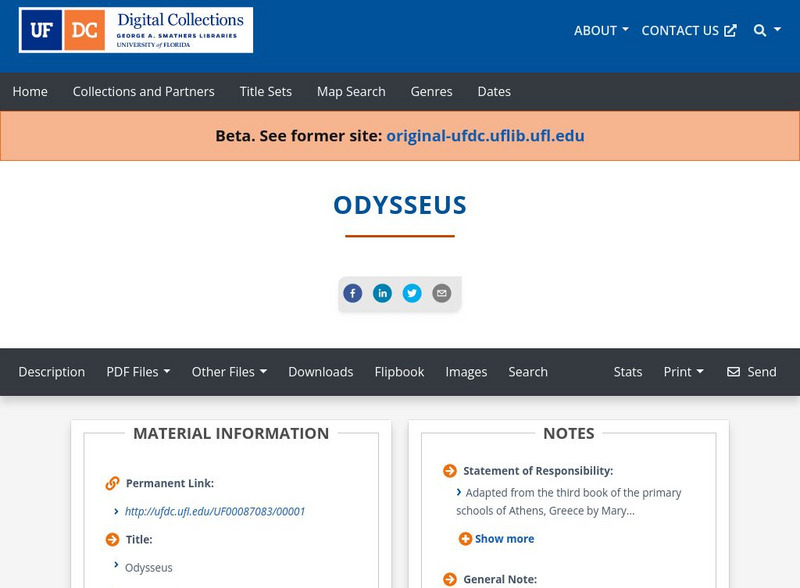The height and width of the screenshot is (588, 800).
Task: Open the Images tab
Action: [x=467, y=371]
